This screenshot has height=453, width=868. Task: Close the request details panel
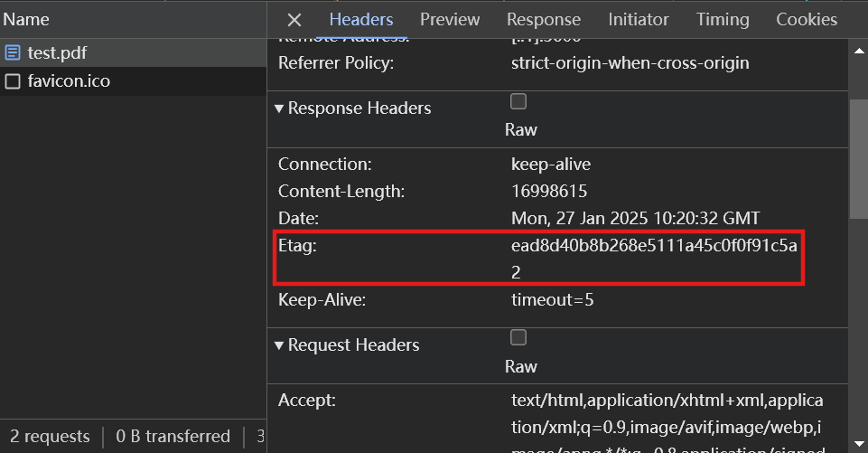coord(294,20)
